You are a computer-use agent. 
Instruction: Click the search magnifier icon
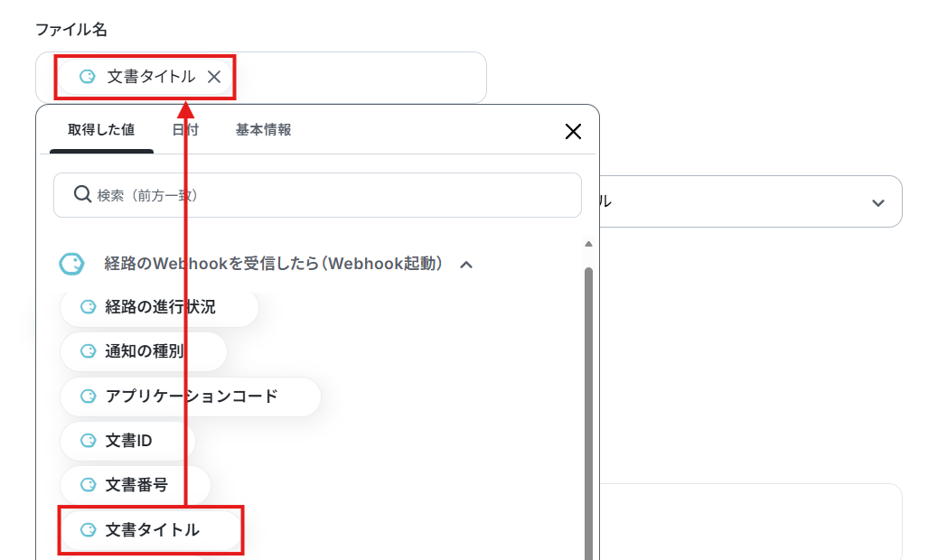point(82,194)
